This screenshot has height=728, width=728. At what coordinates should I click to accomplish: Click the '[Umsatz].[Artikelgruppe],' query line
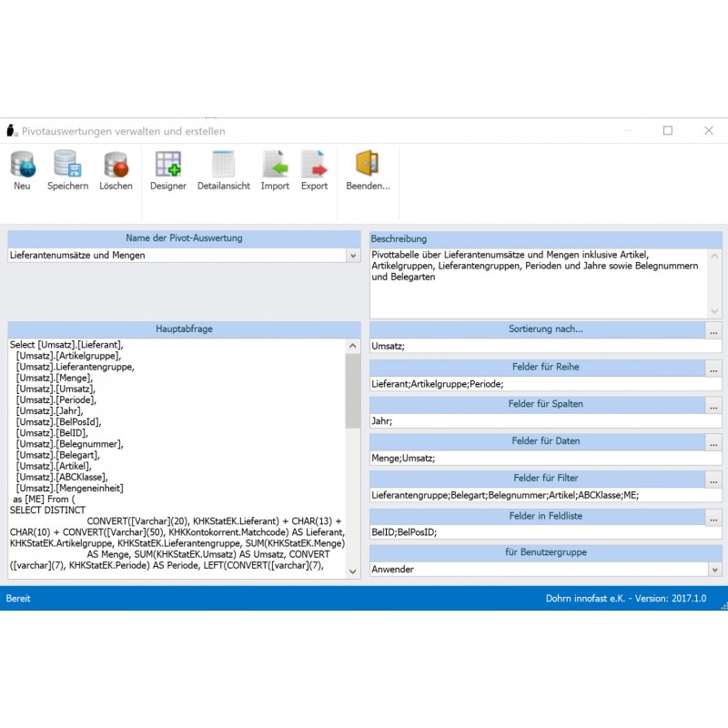(69, 356)
